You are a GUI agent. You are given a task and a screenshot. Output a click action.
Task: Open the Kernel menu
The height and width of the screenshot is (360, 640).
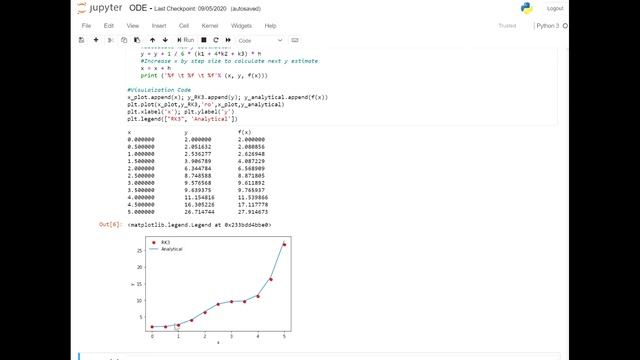click(210, 26)
